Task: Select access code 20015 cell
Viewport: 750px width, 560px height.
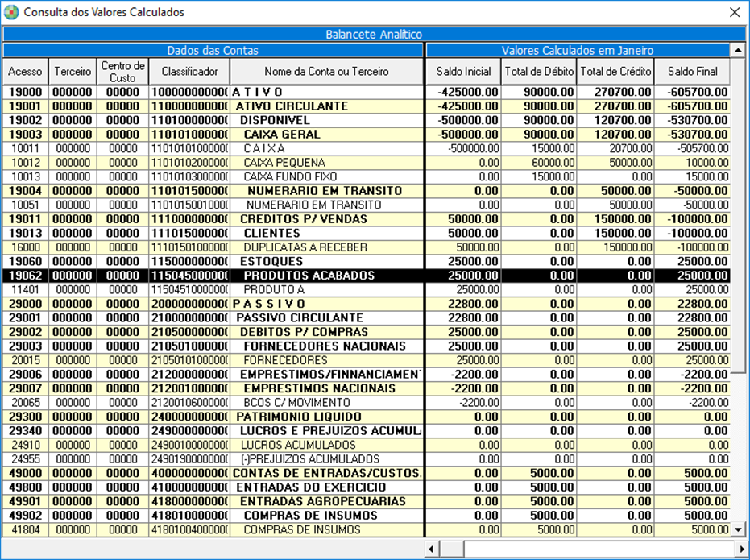Action: [x=25, y=361]
